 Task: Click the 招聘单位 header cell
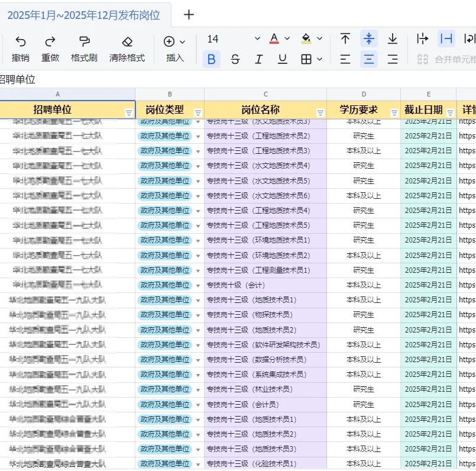pos(67,109)
